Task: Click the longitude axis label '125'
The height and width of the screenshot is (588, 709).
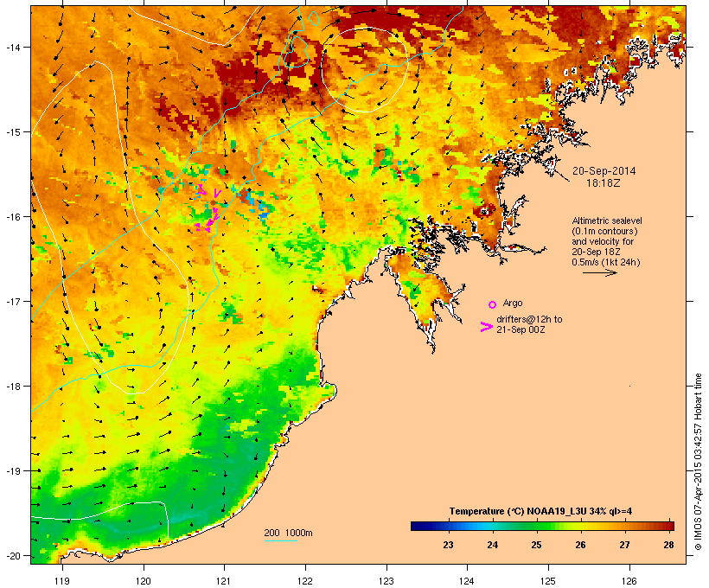Action: (548, 581)
